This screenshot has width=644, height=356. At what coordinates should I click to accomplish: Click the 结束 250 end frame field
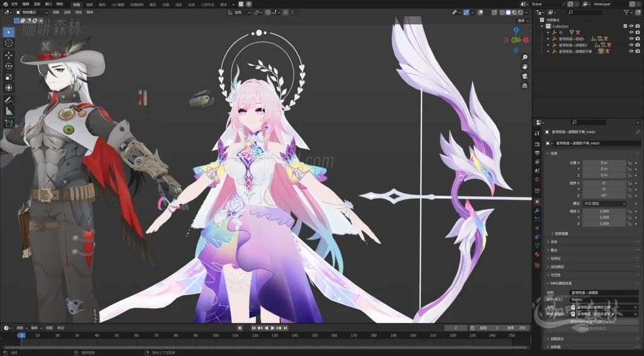(517, 328)
